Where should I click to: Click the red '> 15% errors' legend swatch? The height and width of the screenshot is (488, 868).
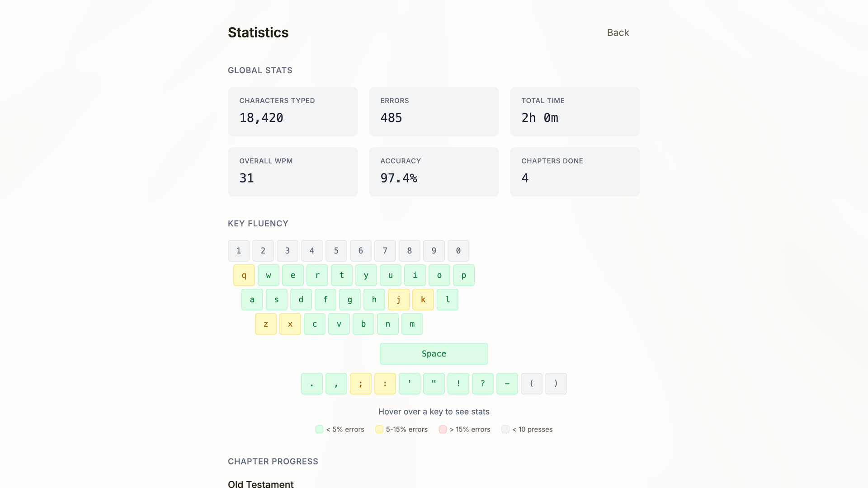tap(443, 429)
